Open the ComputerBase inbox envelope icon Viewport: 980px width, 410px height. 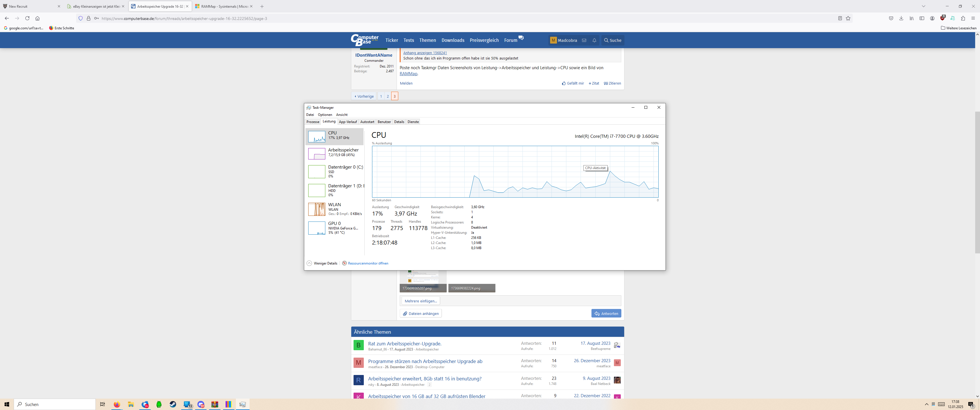tap(584, 40)
